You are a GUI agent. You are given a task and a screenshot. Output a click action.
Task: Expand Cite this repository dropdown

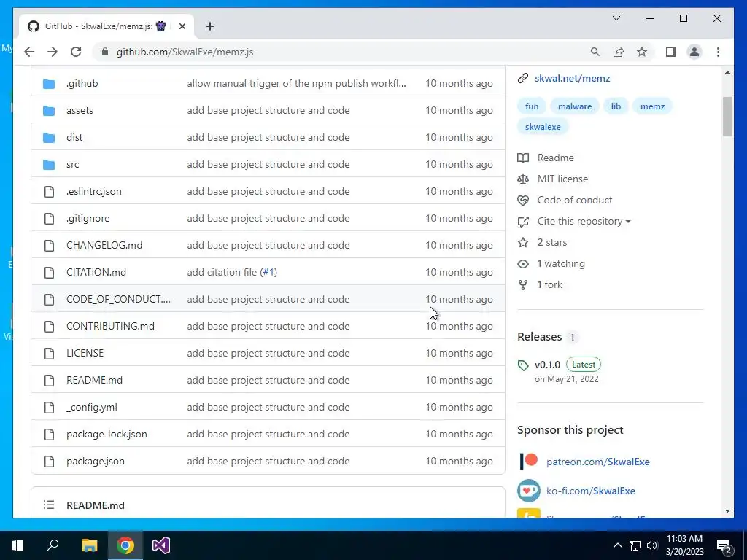point(584,222)
